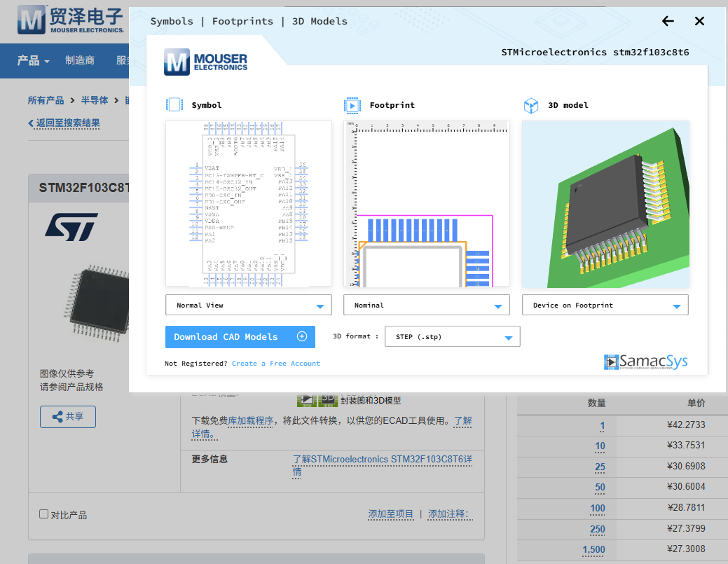Go back using the arrow icon in dialog

click(668, 21)
